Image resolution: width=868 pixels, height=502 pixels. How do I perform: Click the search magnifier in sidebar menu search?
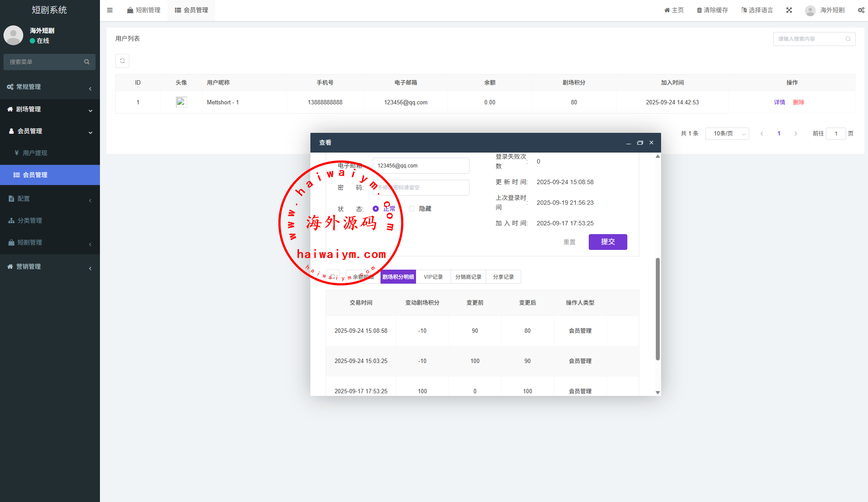tap(87, 62)
